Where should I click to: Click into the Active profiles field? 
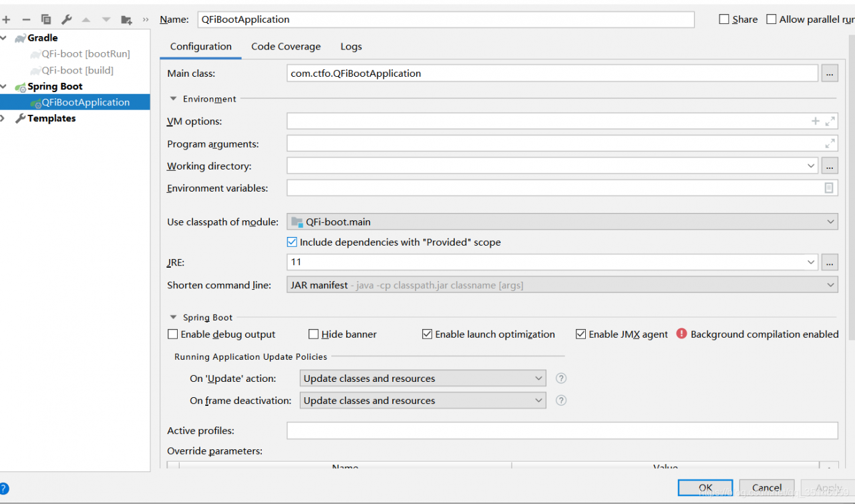point(562,431)
